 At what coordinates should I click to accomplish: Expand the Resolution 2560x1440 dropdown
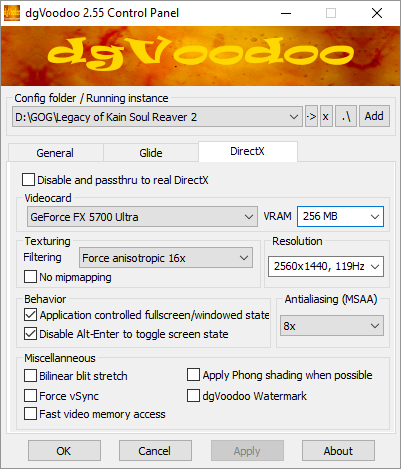(x=326, y=266)
